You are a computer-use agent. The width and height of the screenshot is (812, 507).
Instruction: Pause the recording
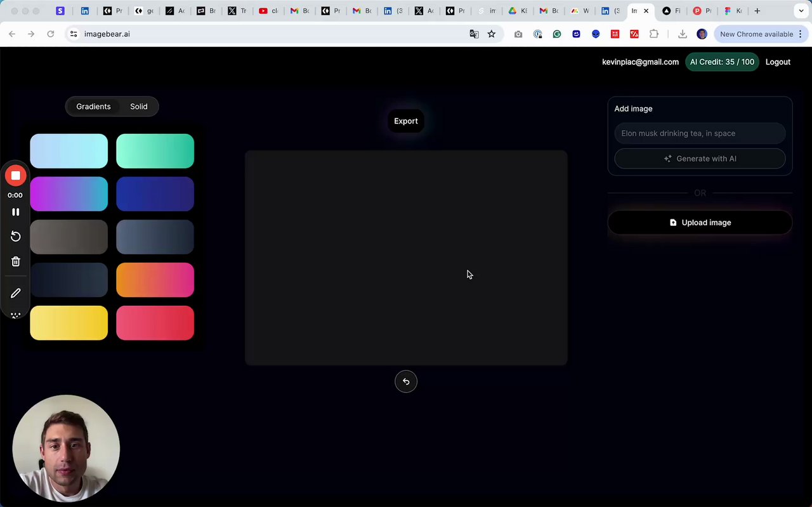coord(15,212)
